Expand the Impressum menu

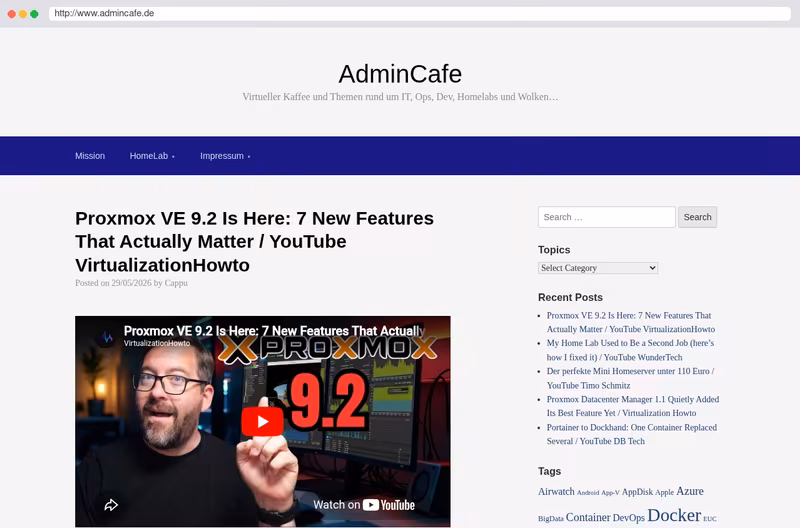225,156
